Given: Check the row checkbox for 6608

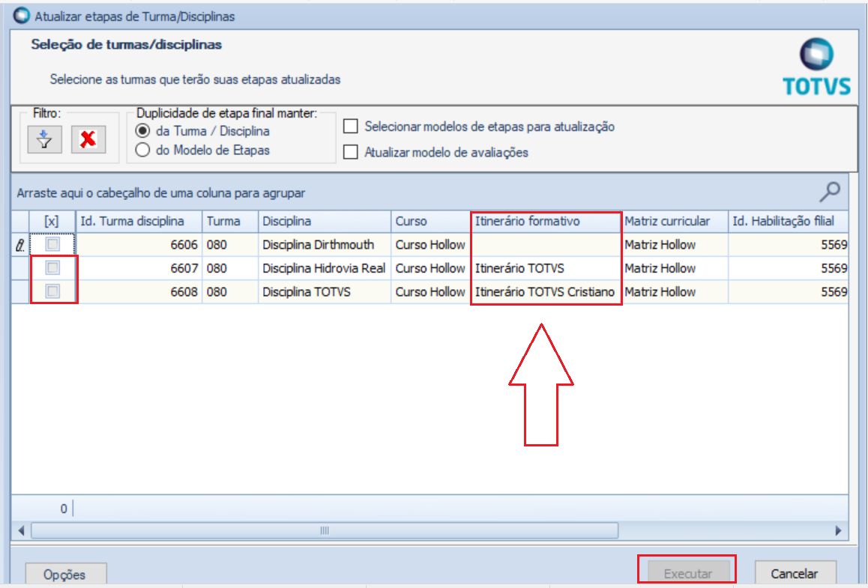Looking at the screenshot, I should [52, 291].
